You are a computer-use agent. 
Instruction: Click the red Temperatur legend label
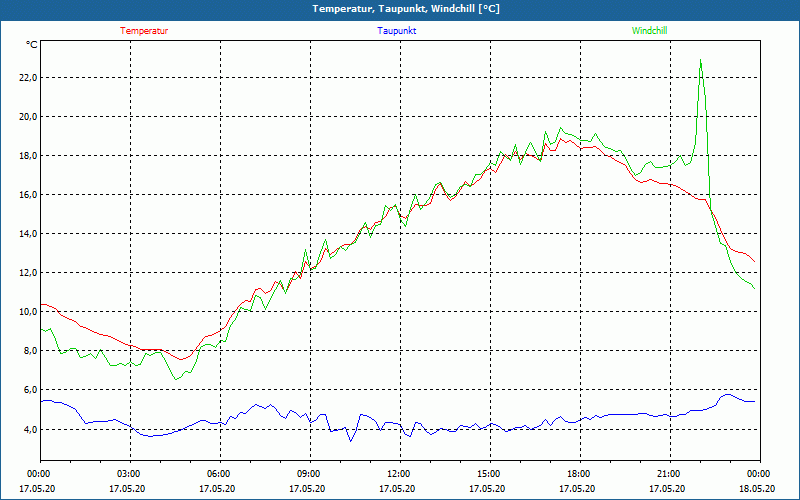point(144,31)
